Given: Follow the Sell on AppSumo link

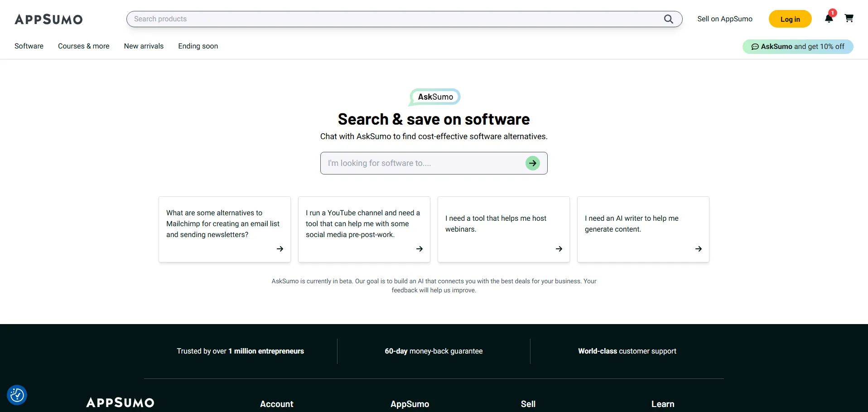Looking at the screenshot, I should point(724,19).
